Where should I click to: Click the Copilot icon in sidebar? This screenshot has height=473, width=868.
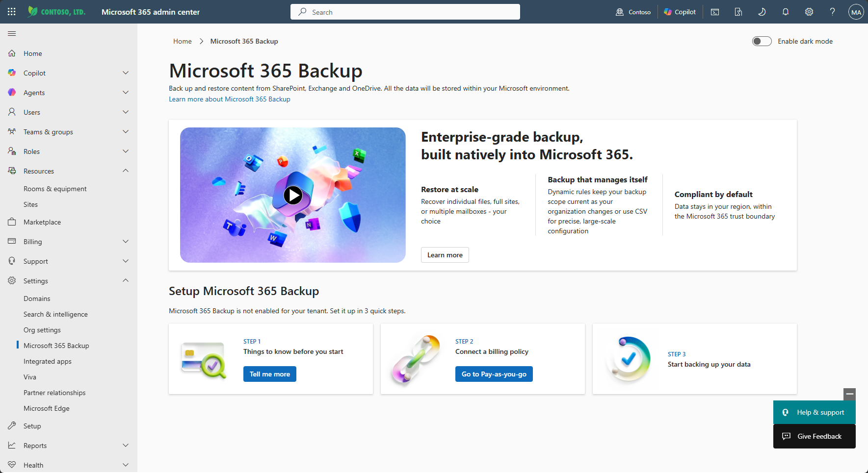12,73
